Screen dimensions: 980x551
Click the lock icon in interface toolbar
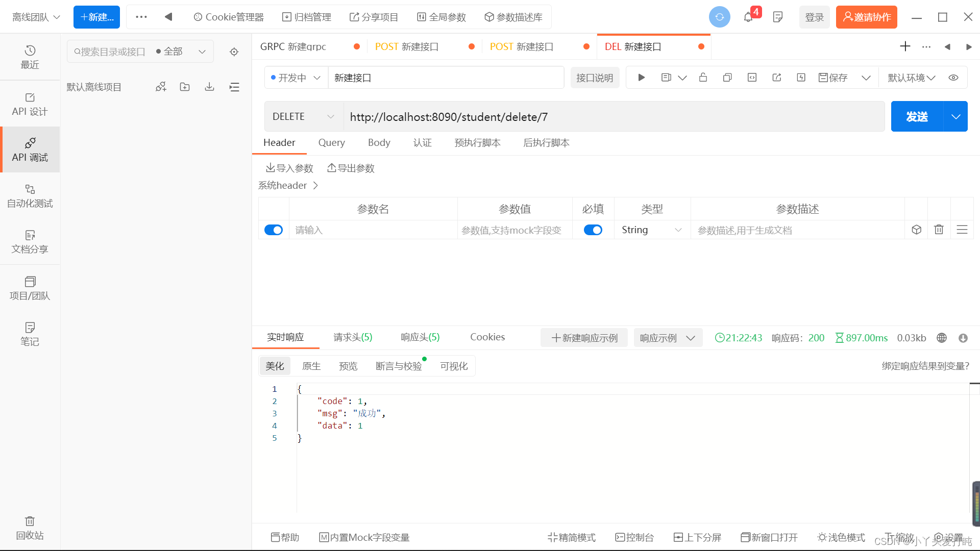point(703,78)
